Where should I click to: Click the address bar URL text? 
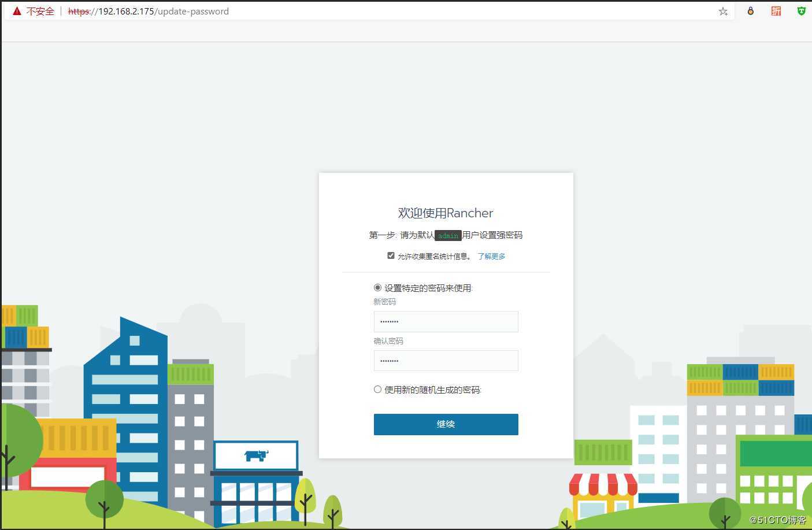[x=149, y=11]
